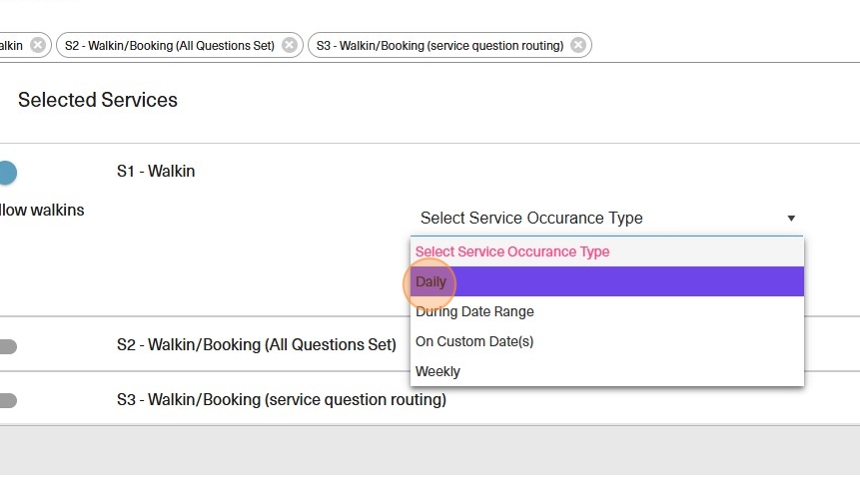This screenshot has height=480, width=860.
Task: Click the Selected Services heading
Action: 98,100
